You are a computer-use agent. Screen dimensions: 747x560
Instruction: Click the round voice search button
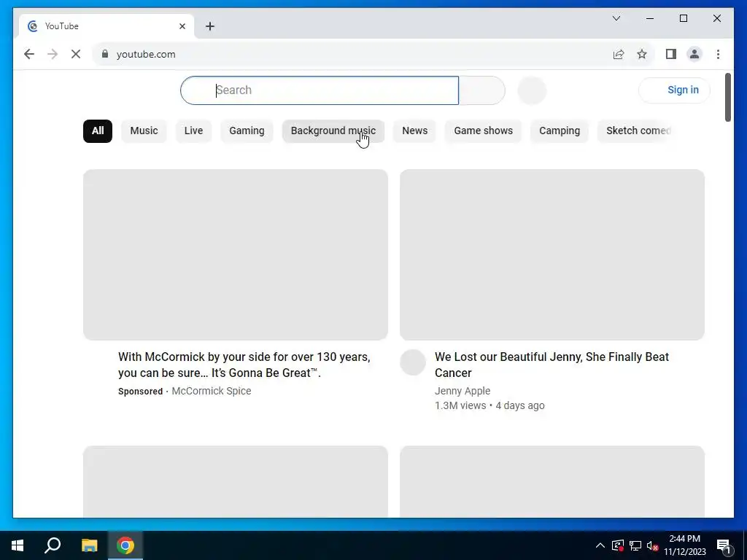(x=532, y=90)
